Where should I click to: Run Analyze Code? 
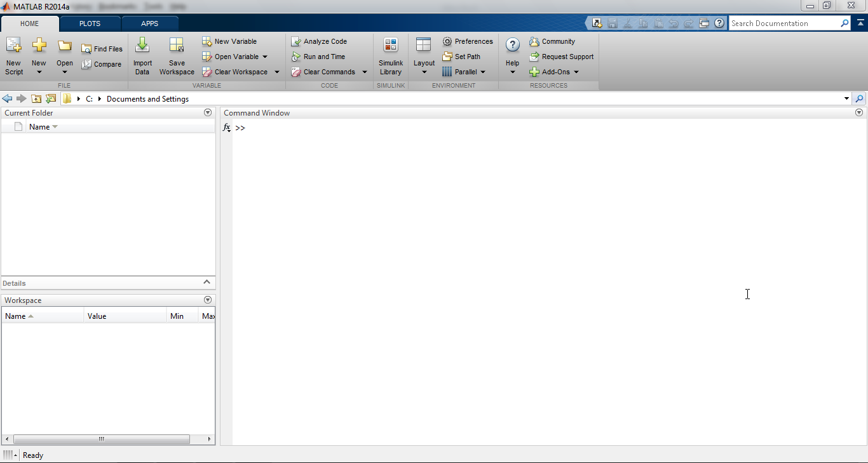pyautogui.click(x=319, y=41)
